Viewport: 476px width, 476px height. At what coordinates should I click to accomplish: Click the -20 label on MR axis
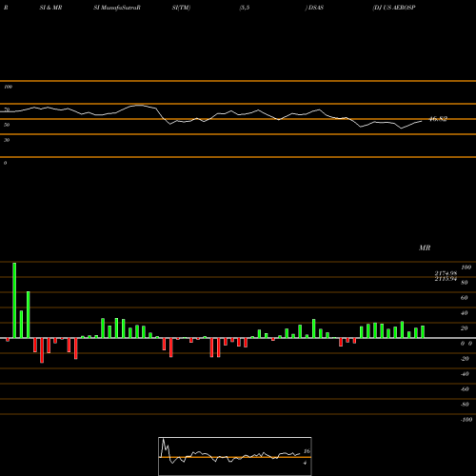click(x=465, y=359)
